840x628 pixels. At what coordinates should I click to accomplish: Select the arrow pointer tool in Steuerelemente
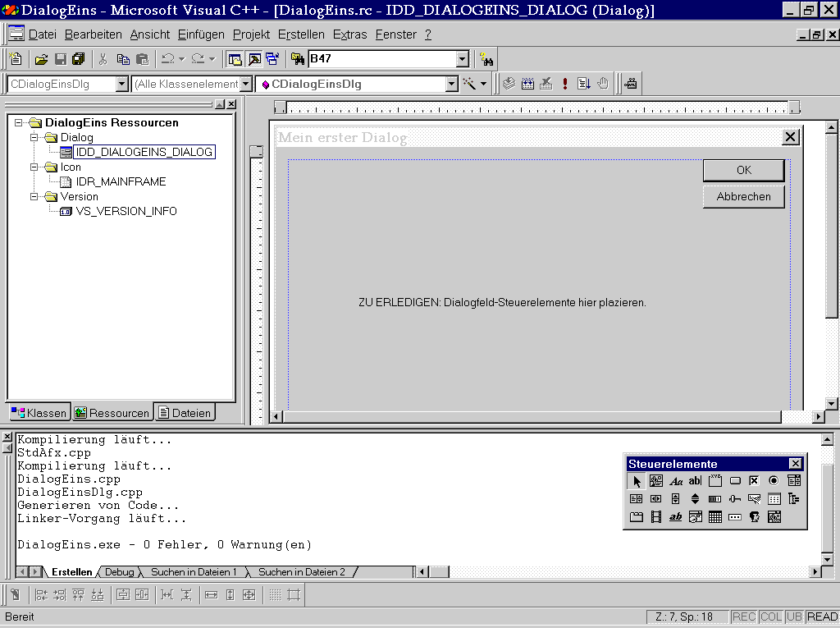pyautogui.click(x=637, y=481)
